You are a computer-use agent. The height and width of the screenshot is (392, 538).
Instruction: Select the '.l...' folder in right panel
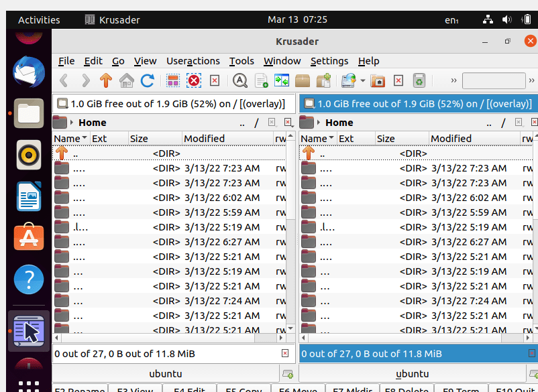coord(416,227)
